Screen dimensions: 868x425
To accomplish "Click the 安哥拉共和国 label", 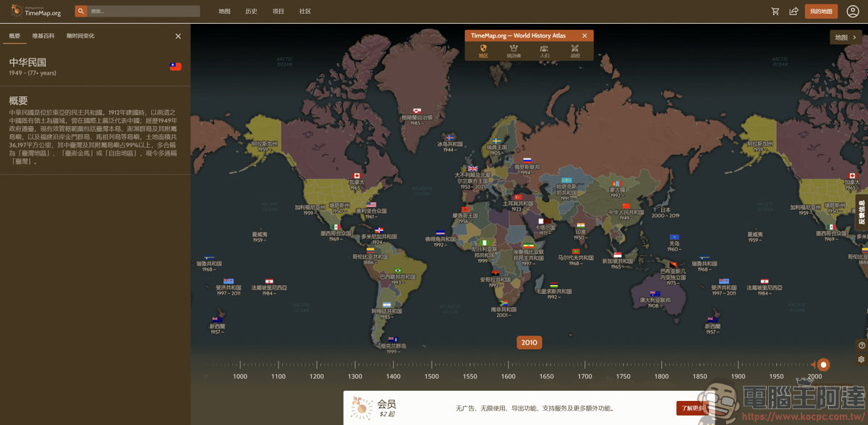I will click(495, 279).
